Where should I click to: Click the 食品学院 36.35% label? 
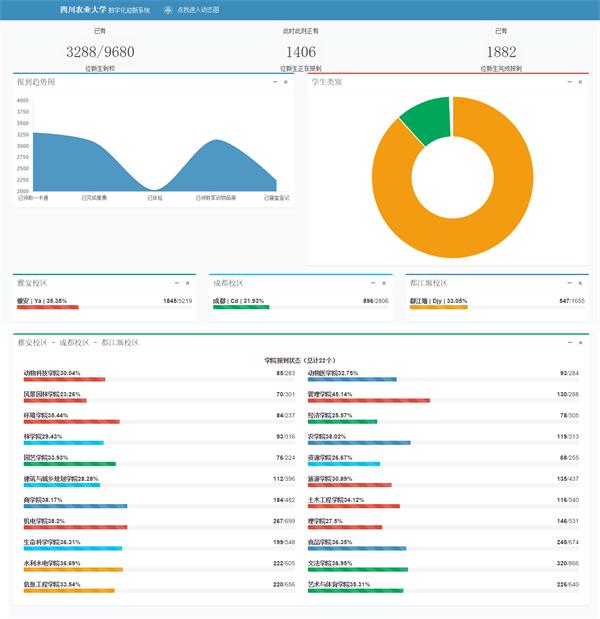(330, 542)
